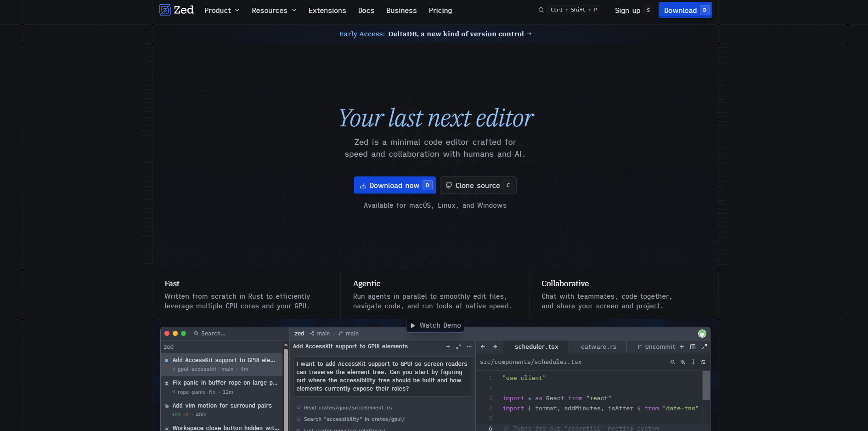868x431 pixels.
Task: Switch to the catware.rs tab
Action: pos(598,347)
